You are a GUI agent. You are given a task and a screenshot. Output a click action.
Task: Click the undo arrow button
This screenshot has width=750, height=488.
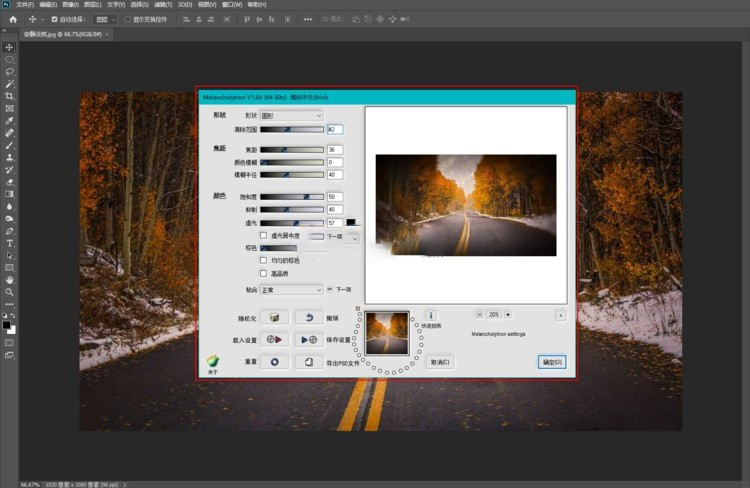click(x=309, y=318)
